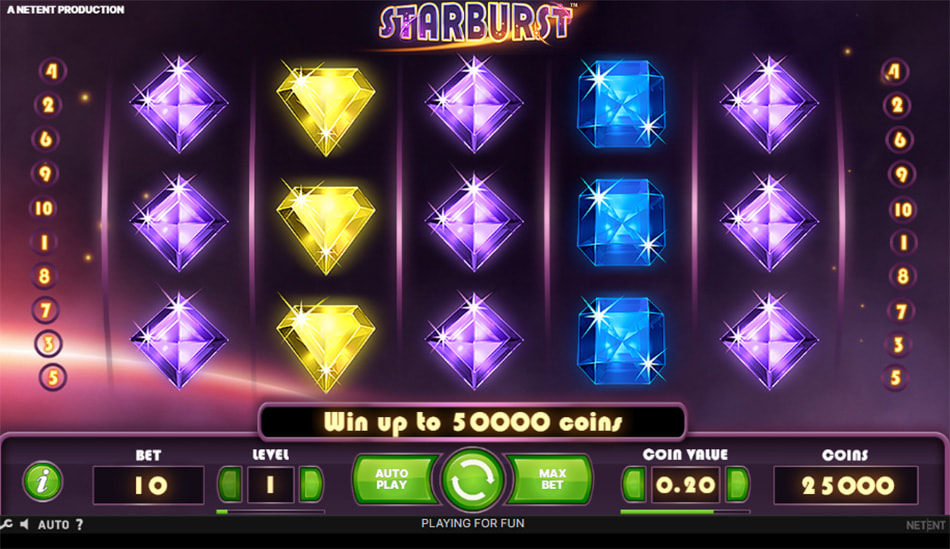
Task: Open help with the question mark icon
Action: pos(79,525)
